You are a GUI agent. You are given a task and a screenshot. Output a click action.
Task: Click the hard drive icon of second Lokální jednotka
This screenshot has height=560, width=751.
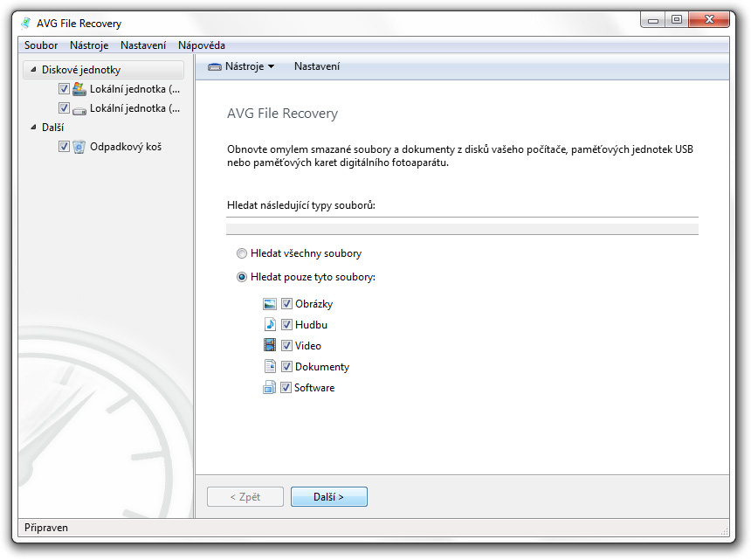pos(79,109)
